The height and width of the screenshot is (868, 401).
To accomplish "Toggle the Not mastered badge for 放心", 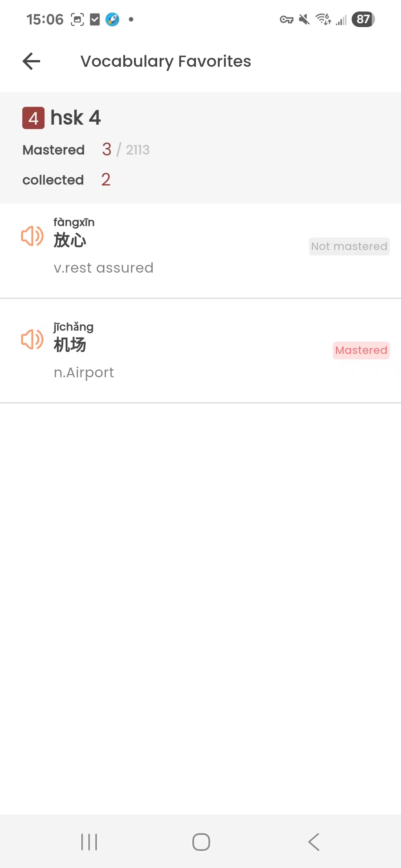I will (x=349, y=246).
